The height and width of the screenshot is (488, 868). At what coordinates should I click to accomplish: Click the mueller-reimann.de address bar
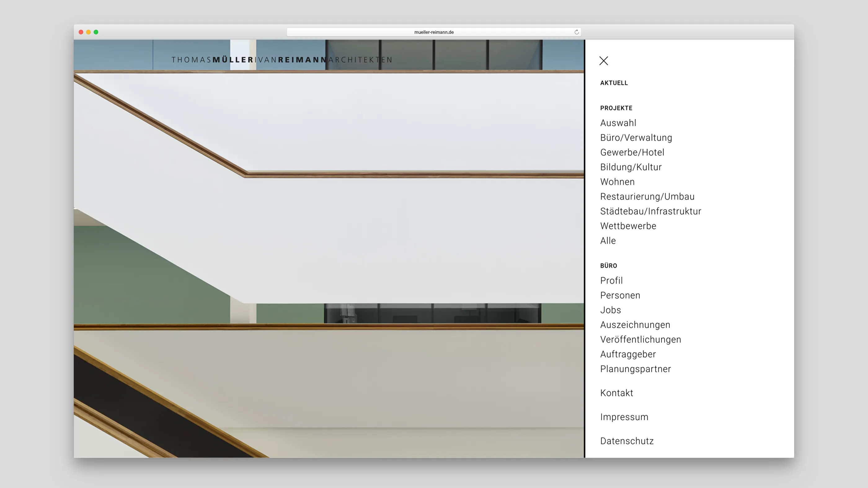tap(434, 32)
